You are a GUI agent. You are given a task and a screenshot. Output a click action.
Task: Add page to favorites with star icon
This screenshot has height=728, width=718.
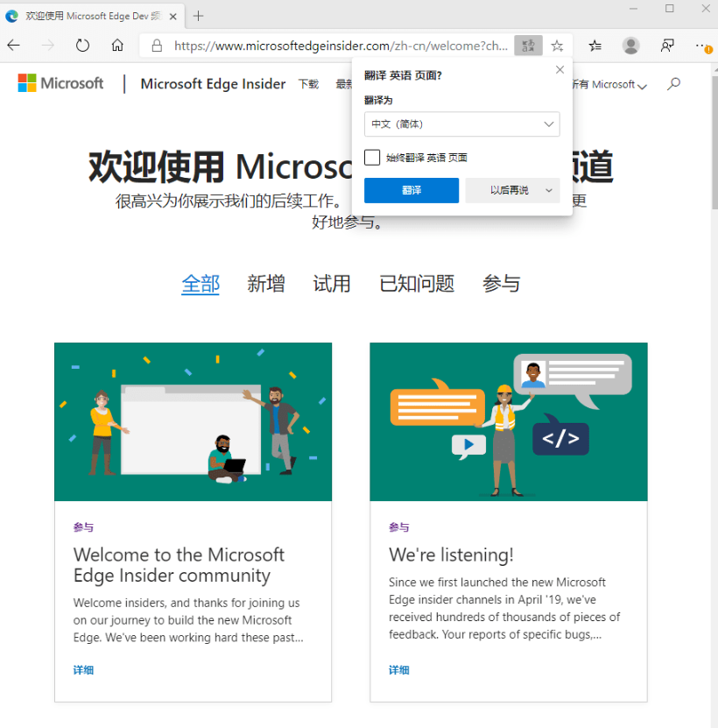[x=557, y=46]
